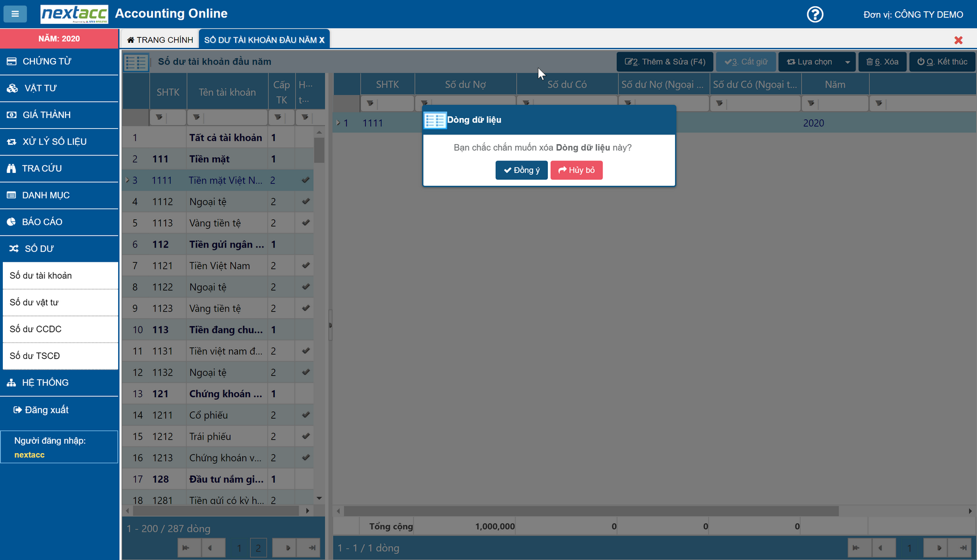Expand the Lựa chọn dropdown arrow
Viewport: 977px width, 560px height.
tap(847, 62)
